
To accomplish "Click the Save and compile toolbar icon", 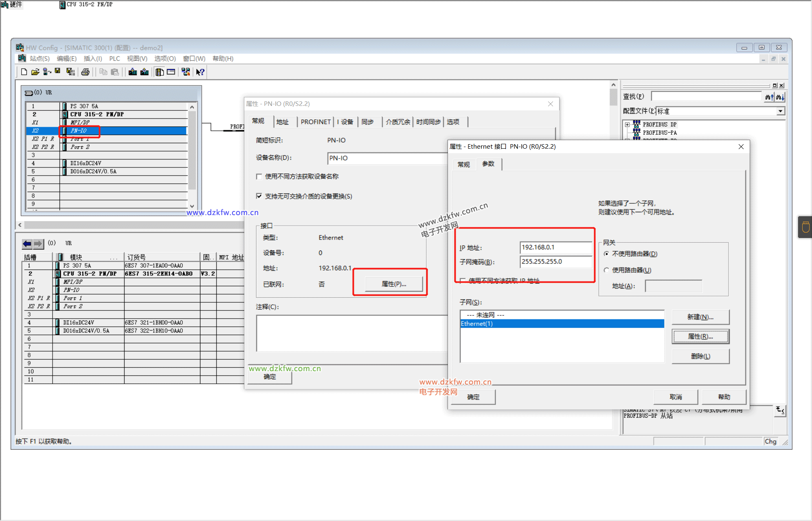I will point(70,72).
